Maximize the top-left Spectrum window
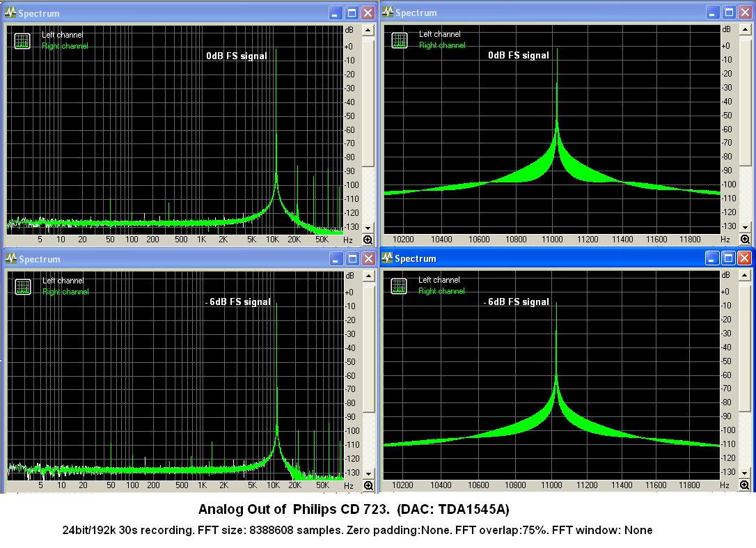Image resolution: width=756 pixels, height=548 pixels. pos(352,13)
